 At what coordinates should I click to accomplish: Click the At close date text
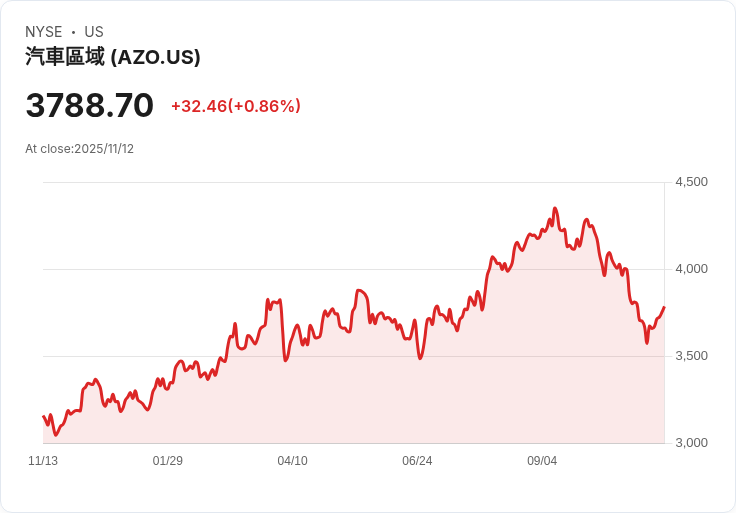tap(79, 149)
